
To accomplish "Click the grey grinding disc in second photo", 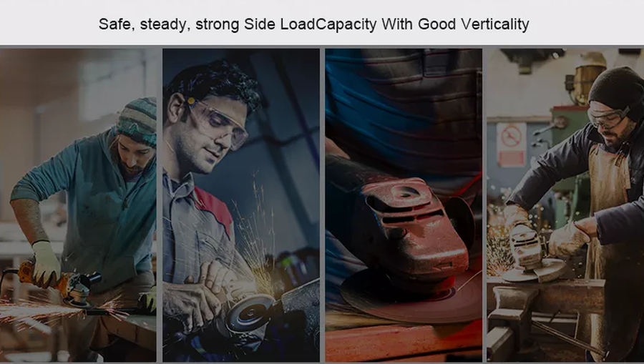I will coord(250,313).
